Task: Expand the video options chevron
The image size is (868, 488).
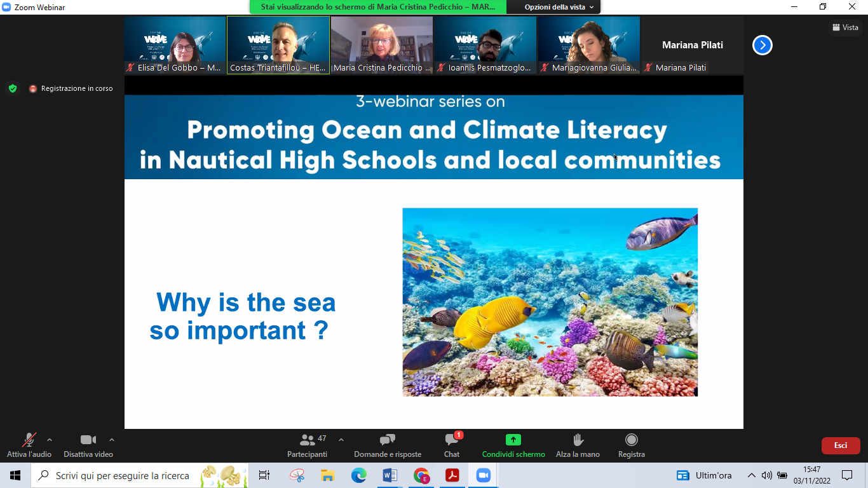Action: click(112, 440)
